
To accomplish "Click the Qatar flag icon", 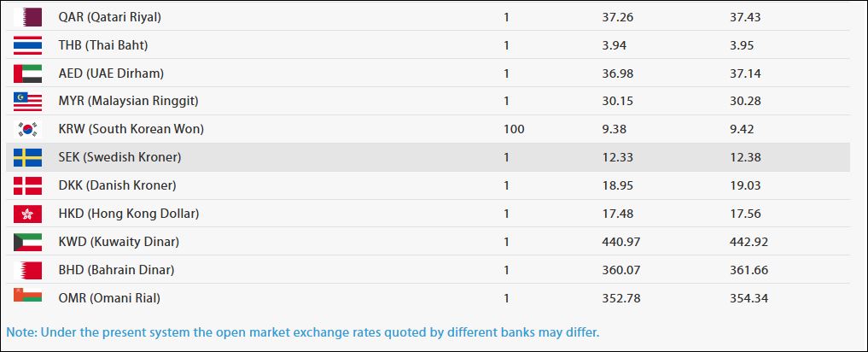I will [x=27, y=16].
